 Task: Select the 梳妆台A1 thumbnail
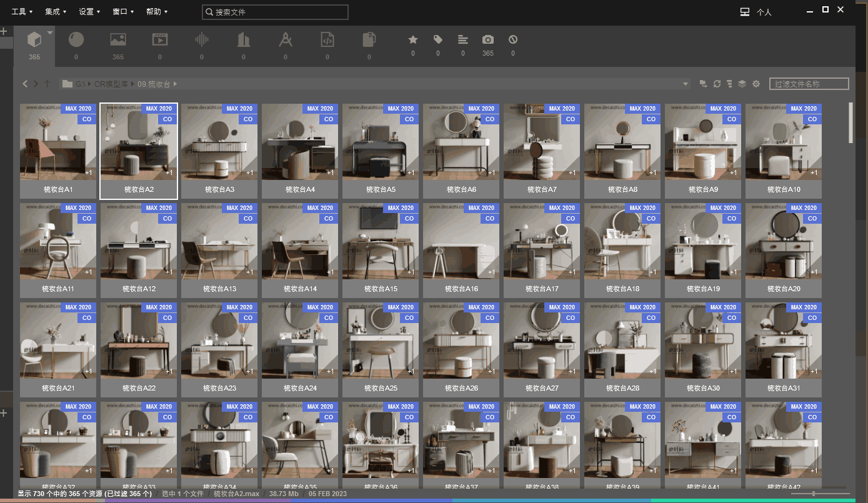[58, 142]
